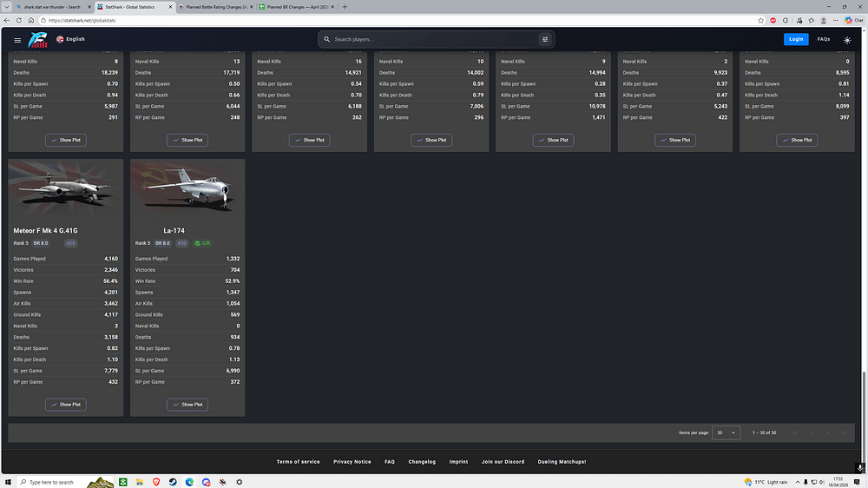
Task: Open the tab search dropdown arrow
Action: 7,7
